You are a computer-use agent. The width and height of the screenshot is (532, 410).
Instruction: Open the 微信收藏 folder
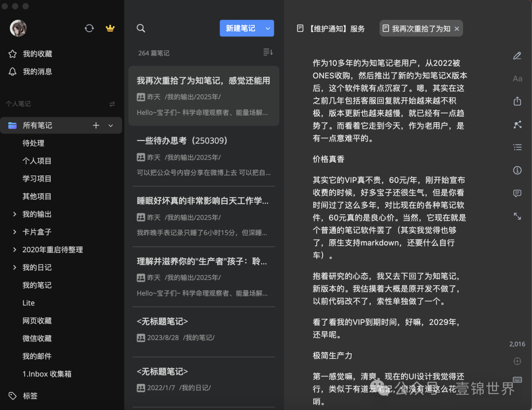pyautogui.click(x=36, y=339)
